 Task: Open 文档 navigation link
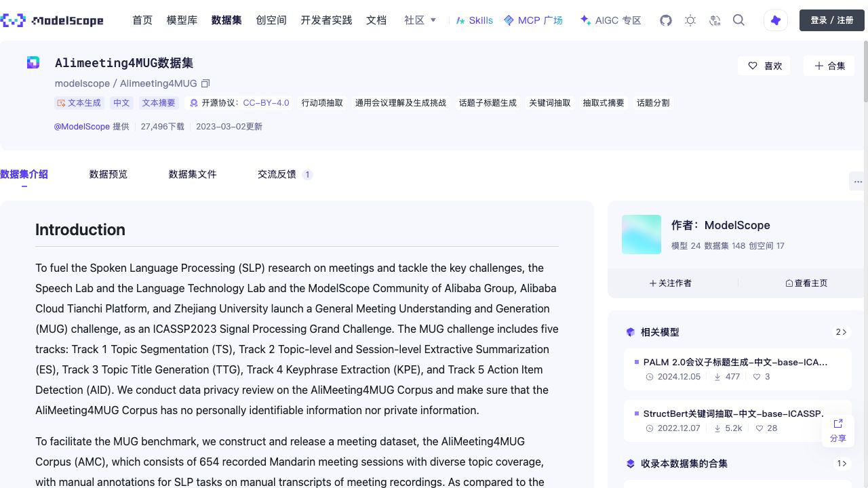pyautogui.click(x=376, y=20)
